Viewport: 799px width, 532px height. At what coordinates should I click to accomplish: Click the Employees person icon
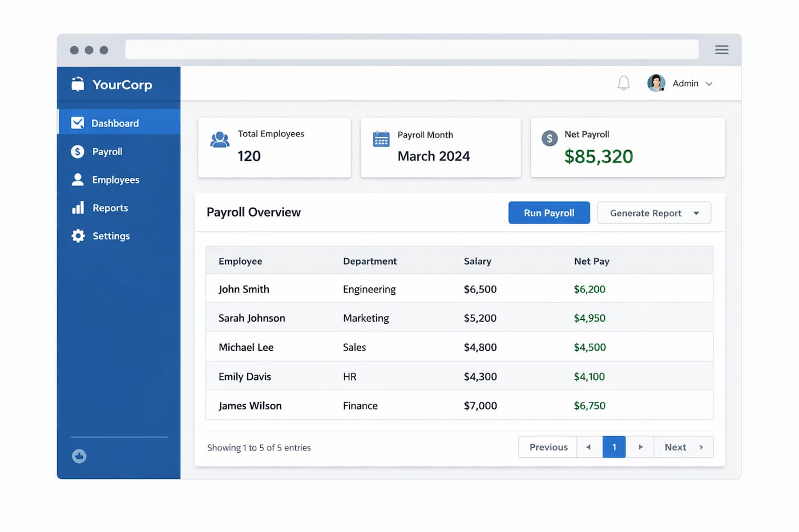click(78, 179)
